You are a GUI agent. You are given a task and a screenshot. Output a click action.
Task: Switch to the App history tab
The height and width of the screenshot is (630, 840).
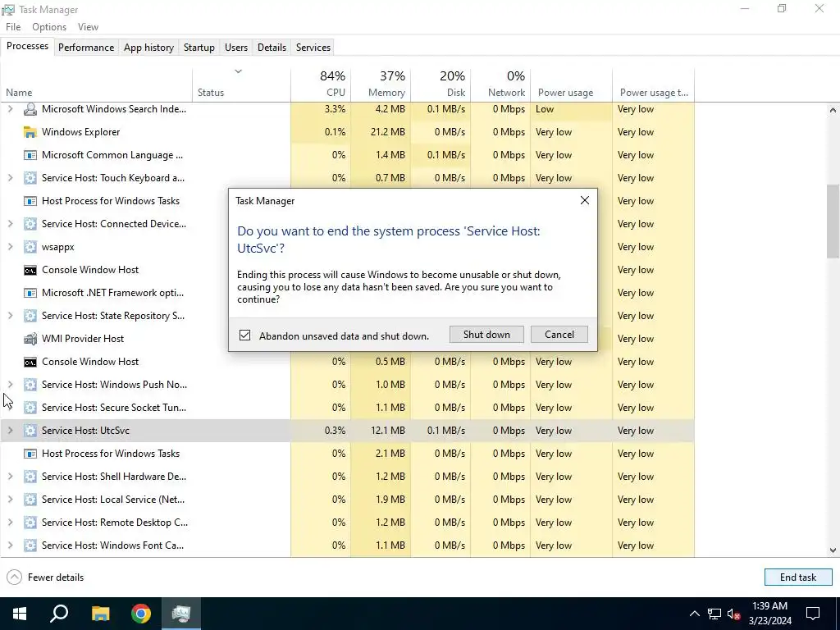(x=149, y=47)
